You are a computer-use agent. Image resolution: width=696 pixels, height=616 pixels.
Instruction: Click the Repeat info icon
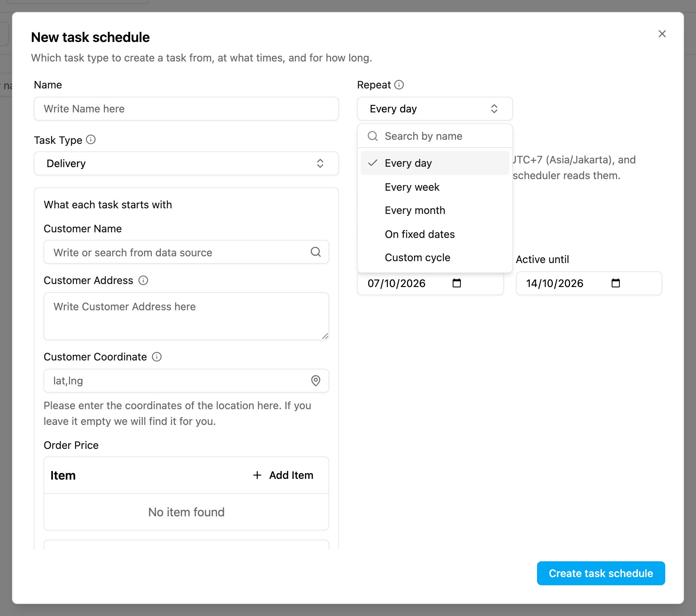coord(399,85)
